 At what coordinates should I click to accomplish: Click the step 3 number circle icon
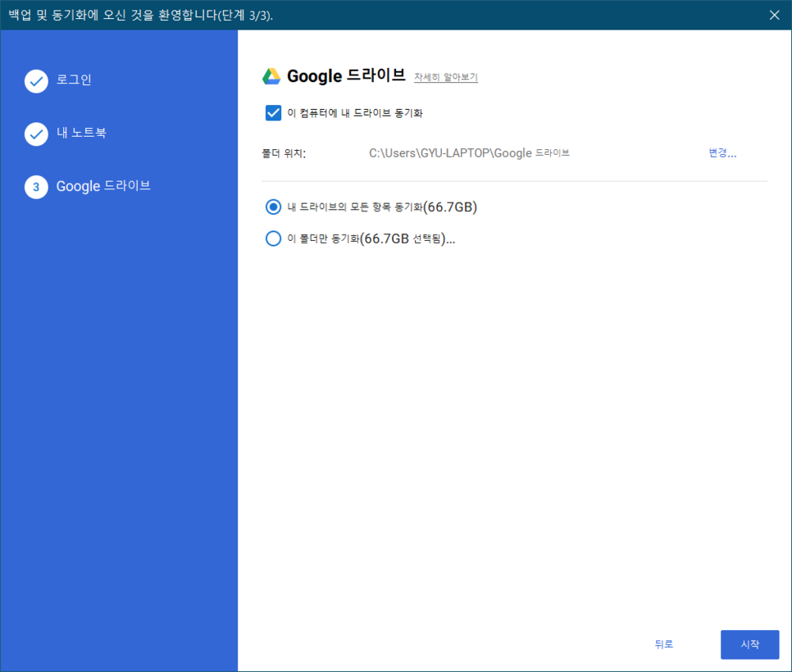pos(36,187)
